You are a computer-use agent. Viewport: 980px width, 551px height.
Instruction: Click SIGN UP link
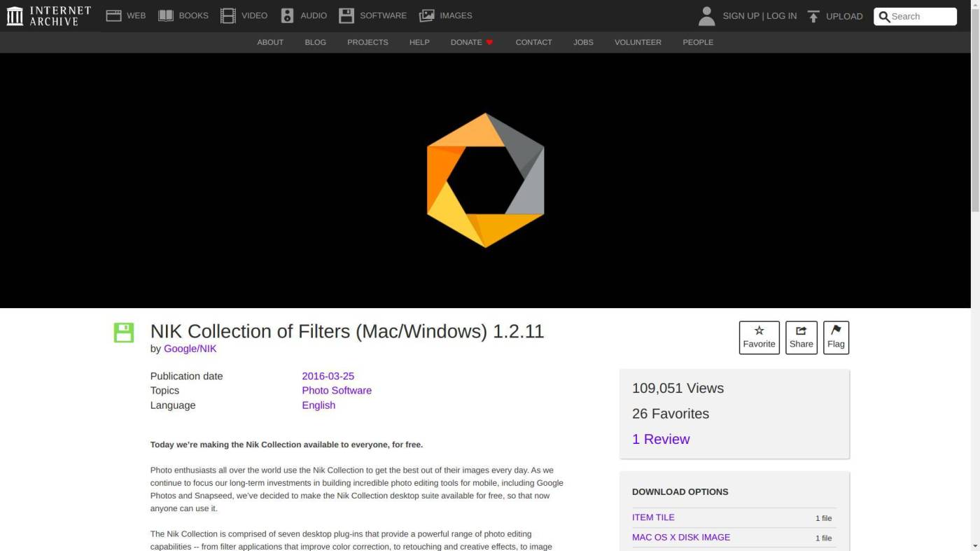click(x=741, y=15)
